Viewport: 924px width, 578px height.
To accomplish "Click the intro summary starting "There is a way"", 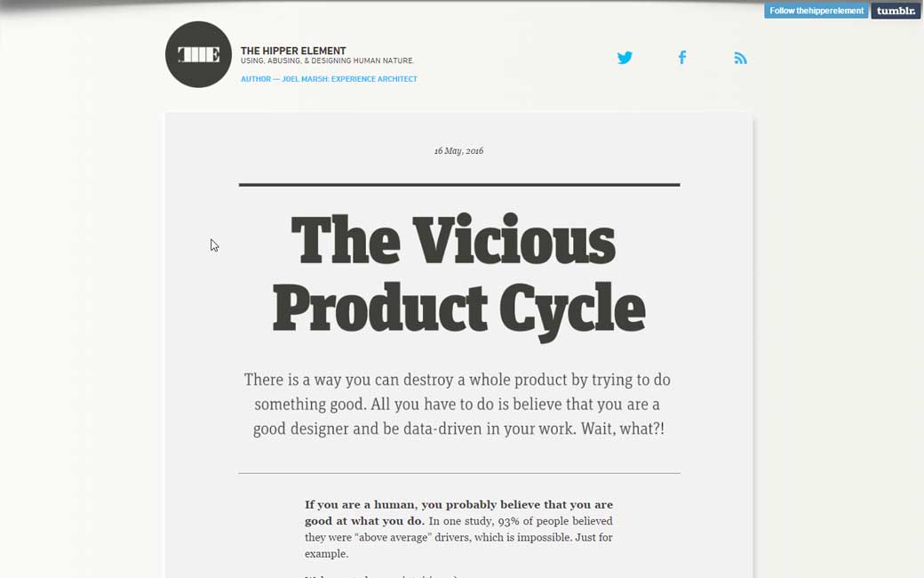I will (x=458, y=380).
